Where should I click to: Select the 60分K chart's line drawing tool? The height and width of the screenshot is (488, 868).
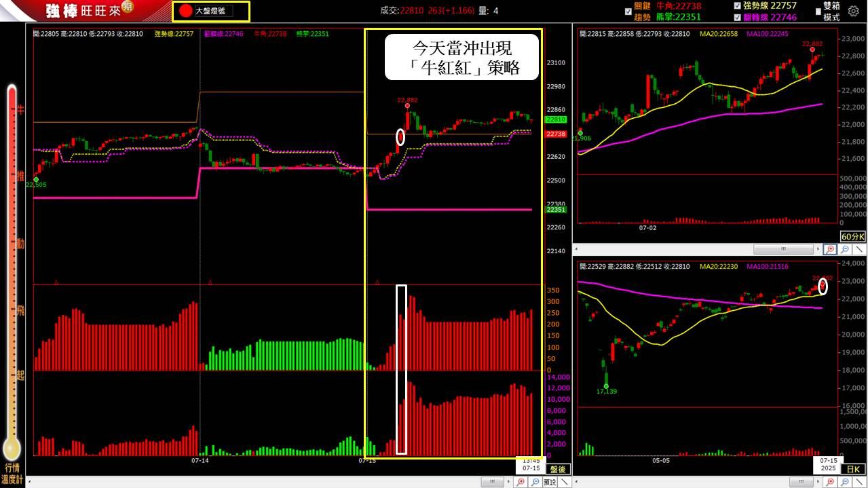(860, 249)
